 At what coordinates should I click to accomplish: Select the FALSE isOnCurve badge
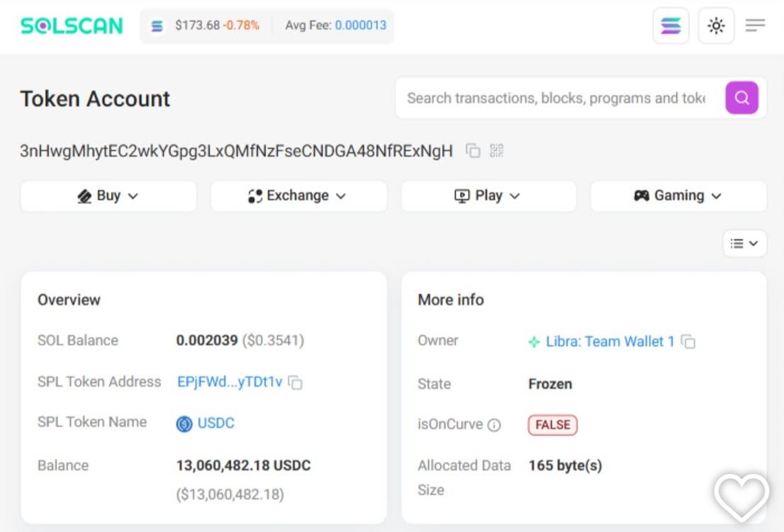click(552, 425)
